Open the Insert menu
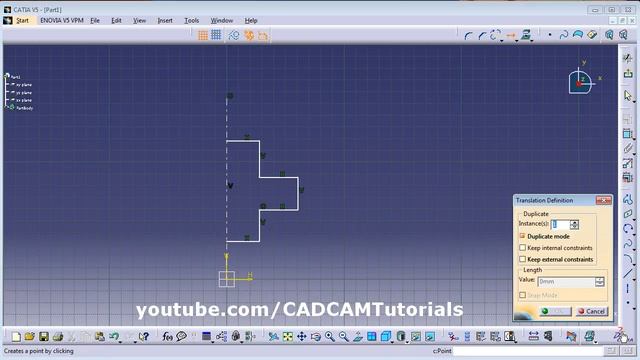Screen dimensions: 640x360 coord(165,20)
